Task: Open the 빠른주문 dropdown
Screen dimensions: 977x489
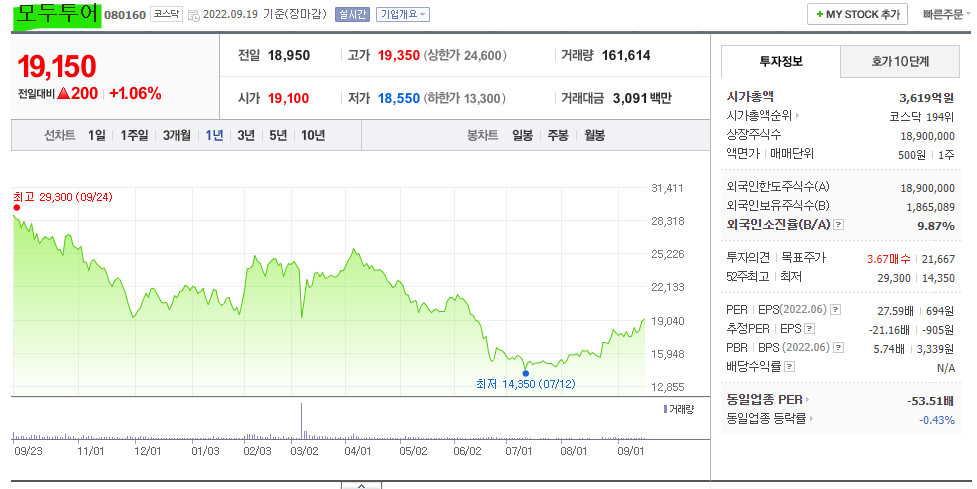Action: (946, 14)
